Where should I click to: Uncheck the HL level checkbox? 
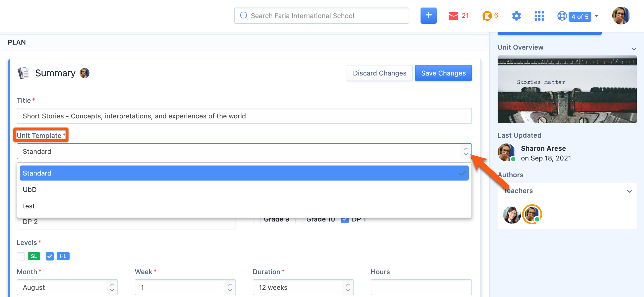(50, 256)
